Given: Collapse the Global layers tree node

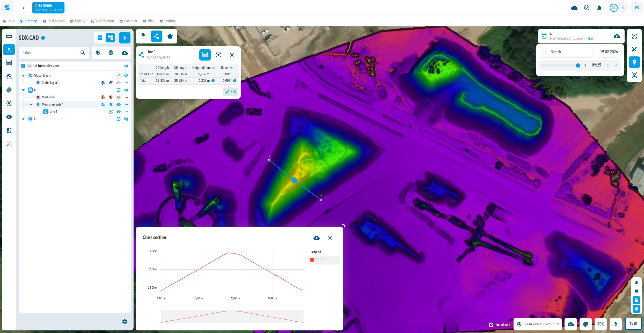Looking at the screenshot, I should [23, 76].
